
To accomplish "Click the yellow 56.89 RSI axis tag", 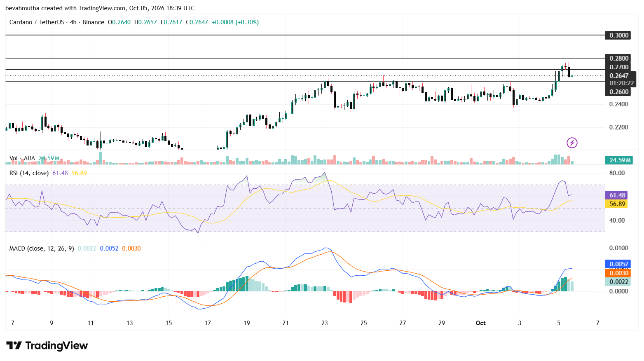I will coord(616,204).
